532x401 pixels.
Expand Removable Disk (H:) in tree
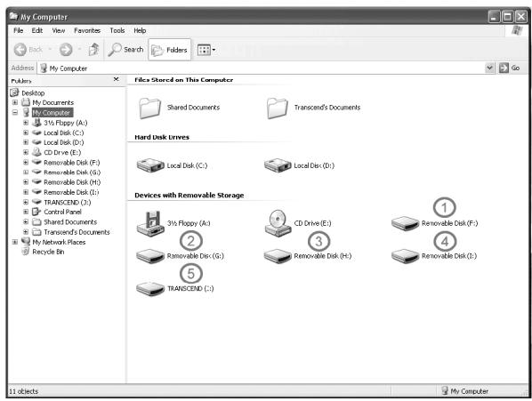[26, 182]
